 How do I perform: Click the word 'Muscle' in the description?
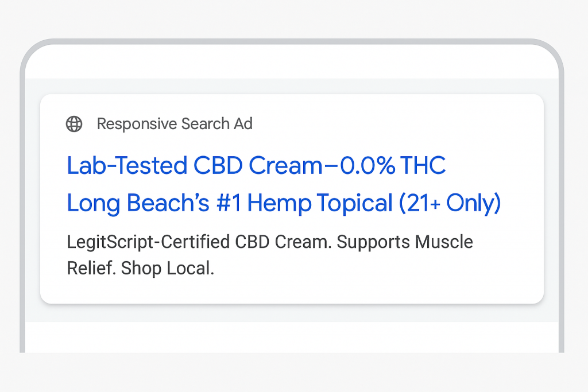click(444, 242)
